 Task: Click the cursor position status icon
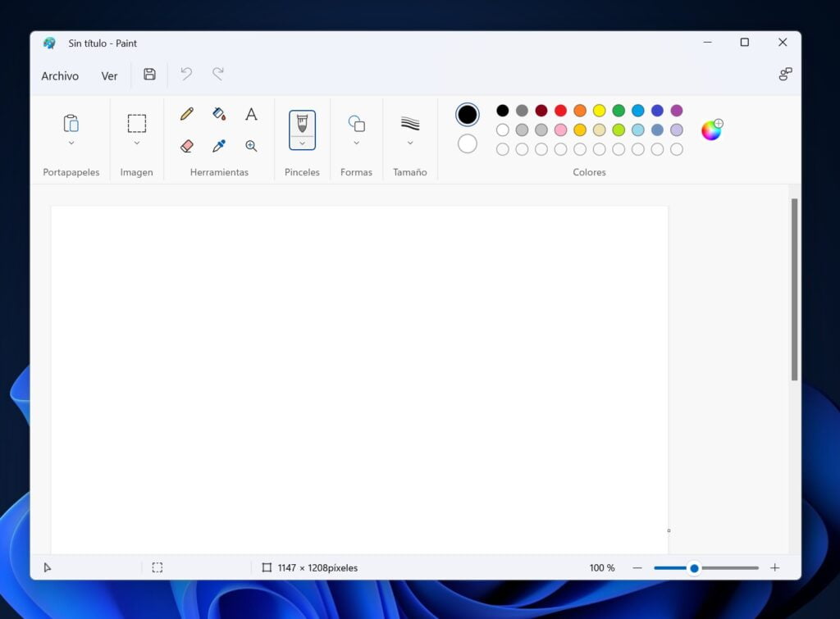click(47, 567)
